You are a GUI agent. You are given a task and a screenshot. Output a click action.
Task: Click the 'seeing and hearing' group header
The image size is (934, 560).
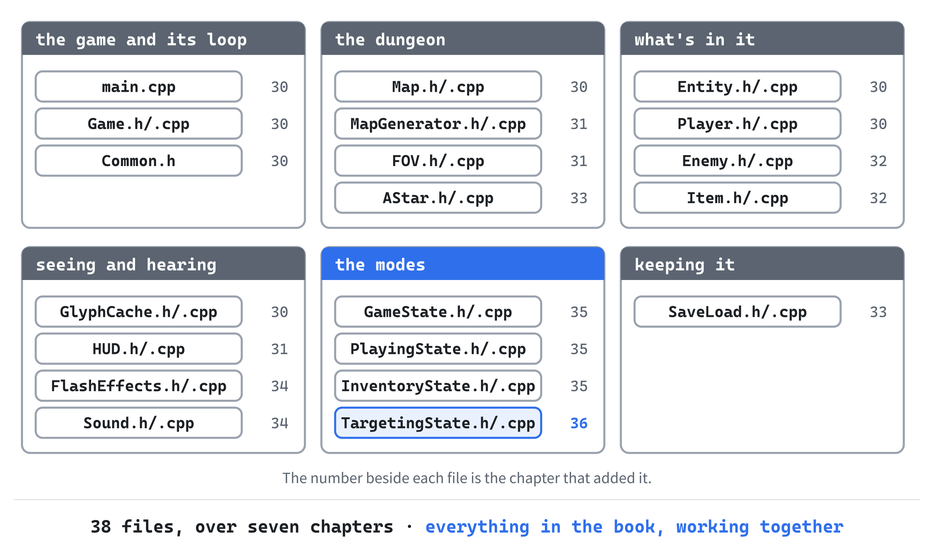[163, 264]
